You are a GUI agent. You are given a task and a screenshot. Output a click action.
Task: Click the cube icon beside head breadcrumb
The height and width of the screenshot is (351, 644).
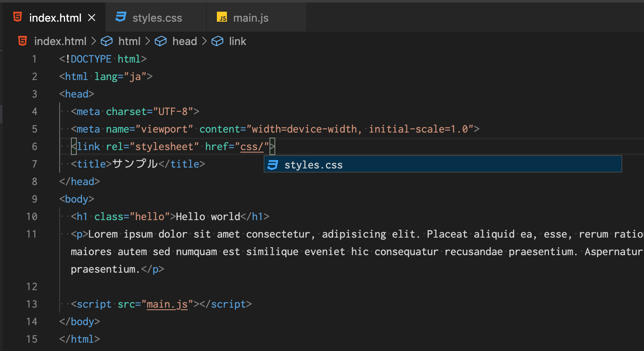pos(161,41)
